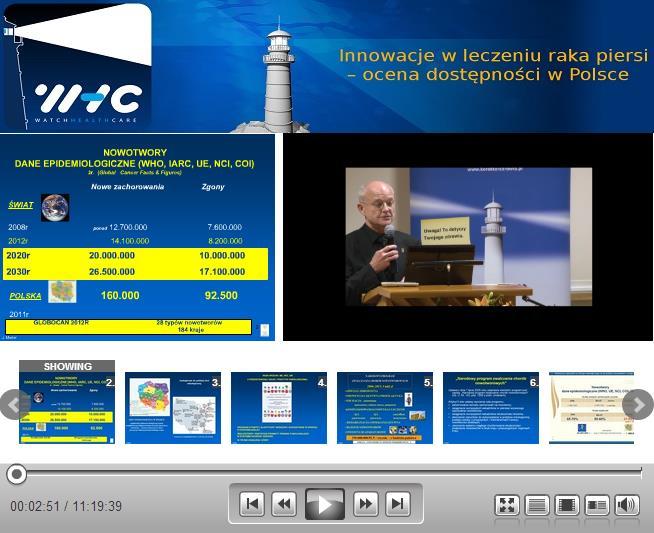Jump to the last slide with skip-forward button
This screenshot has height=533, width=654.
pos(398,504)
